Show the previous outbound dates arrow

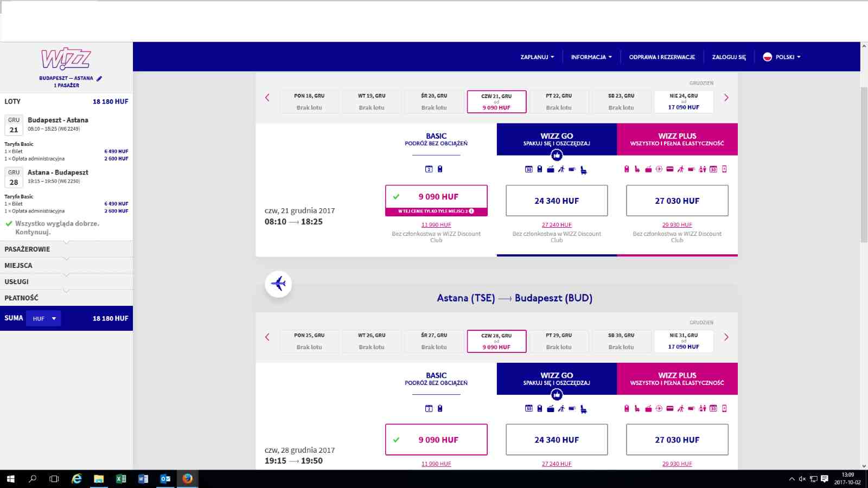267,98
